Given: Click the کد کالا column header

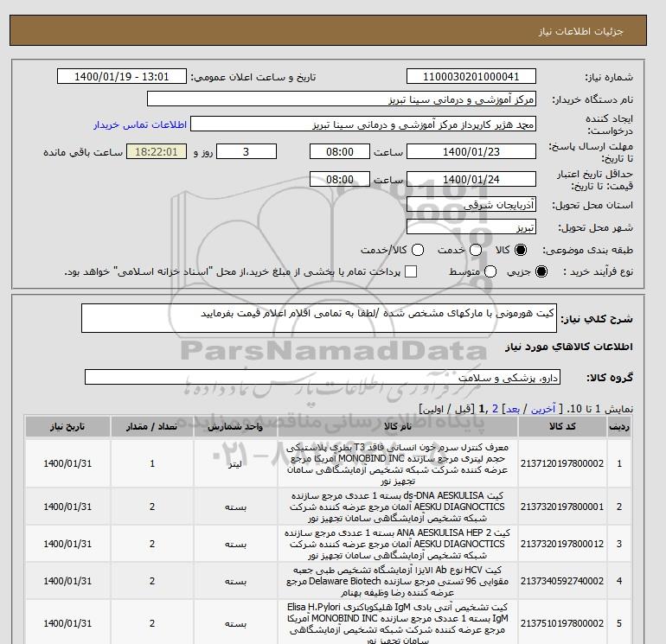Looking at the screenshot, I should (562, 427).
